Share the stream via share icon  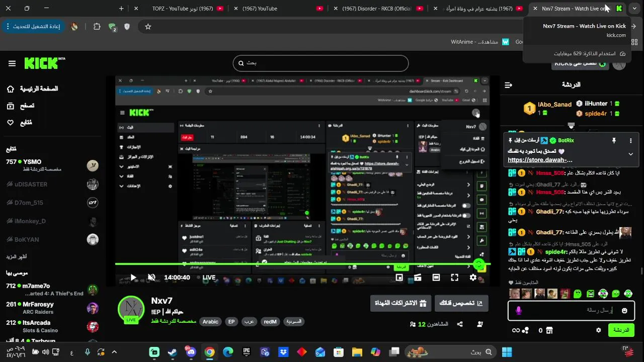(x=460, y=324)
